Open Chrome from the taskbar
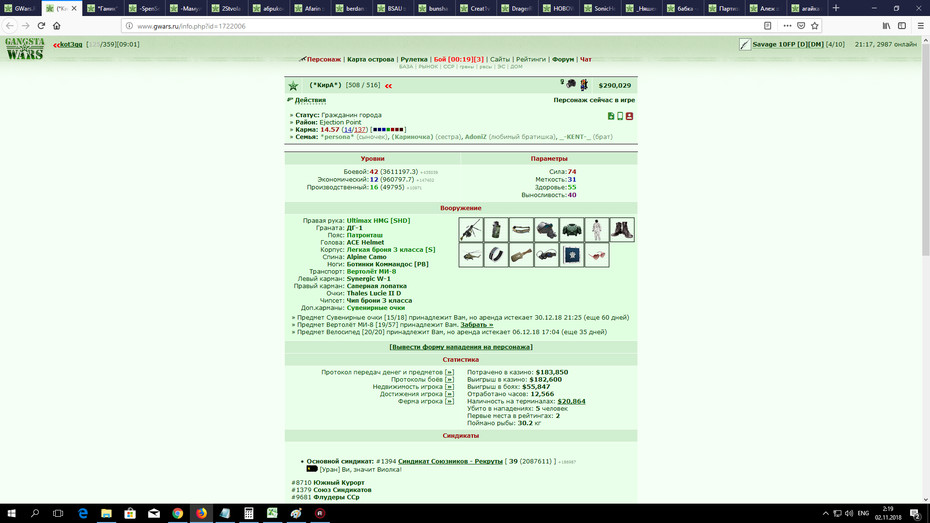Image resolution: width=930 pixels, height=523 pixels. [x=177, y=513]
